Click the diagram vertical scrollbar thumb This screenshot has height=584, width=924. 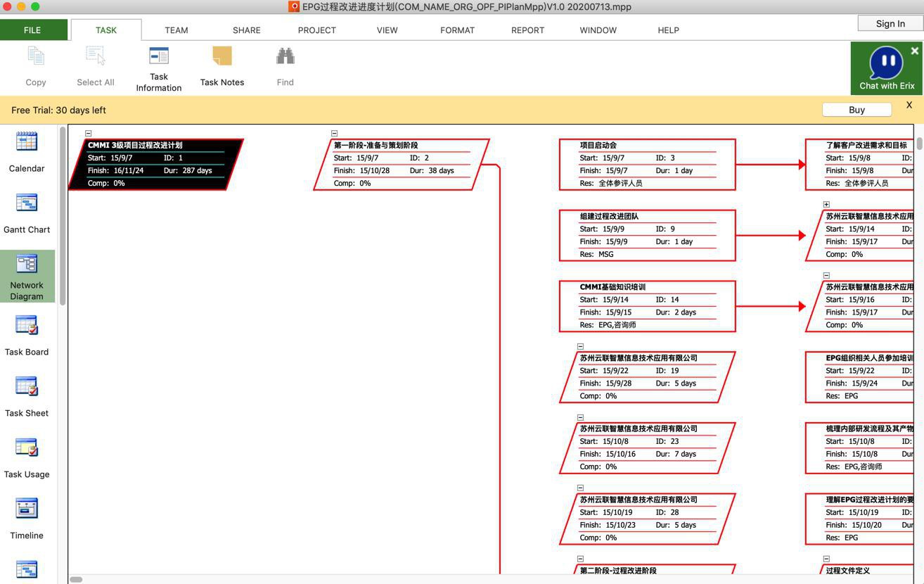[x=919, y=144]
